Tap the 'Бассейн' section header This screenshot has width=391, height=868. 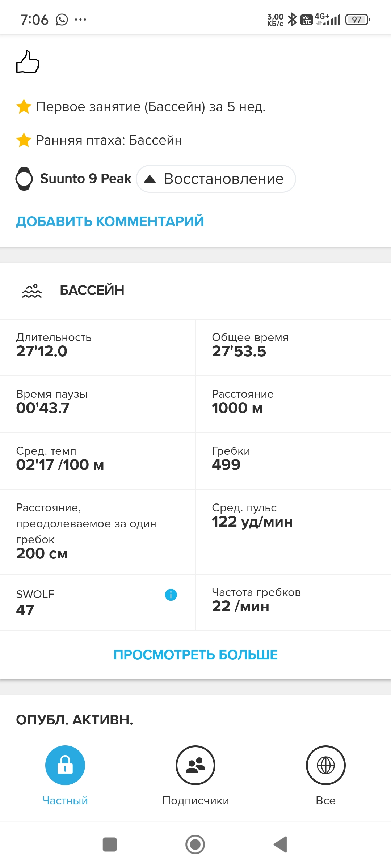92,290
